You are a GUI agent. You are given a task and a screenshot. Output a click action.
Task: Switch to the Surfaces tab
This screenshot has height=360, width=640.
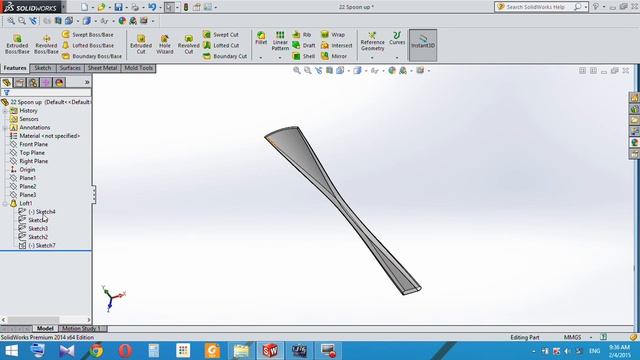70,68
